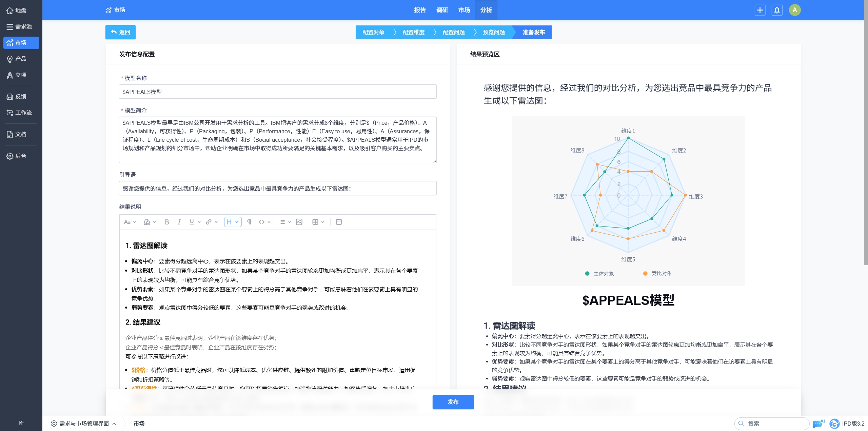This screenshot has width=868, height=431.
Task: Switch to the 报告 top tab
Action: click(x=420, y=10)
